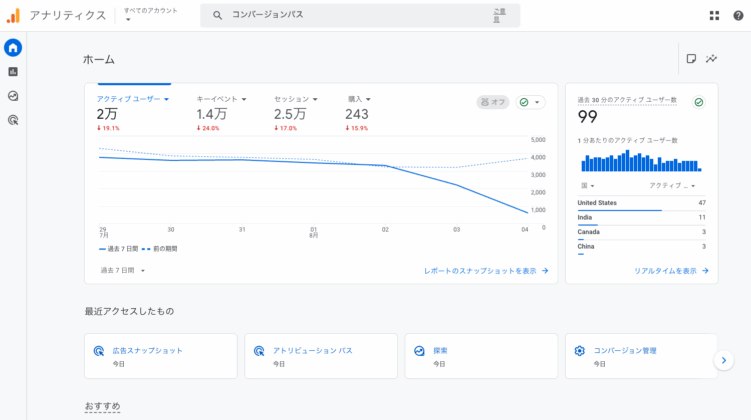Open the Google apps grid icon
Screen dimensions: 751x420
click(714, 15)
